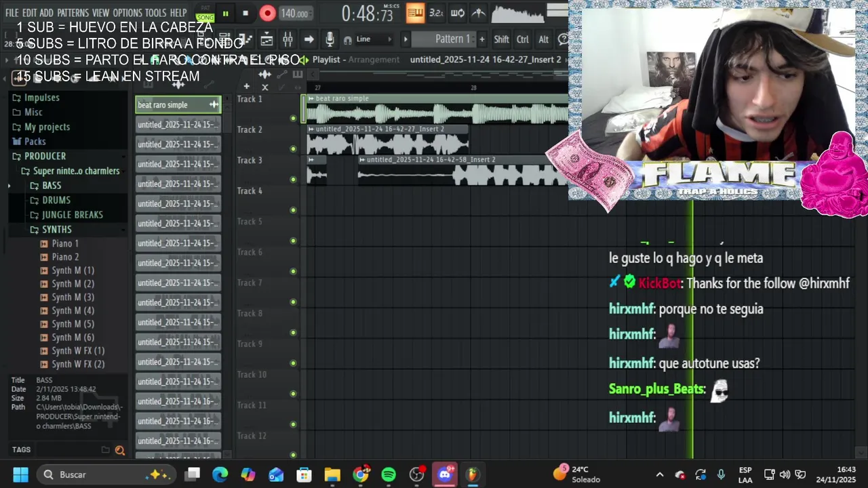This screenshot has width=868, height=488.
Task: Open the ADD menu
Action: point(46,13)
